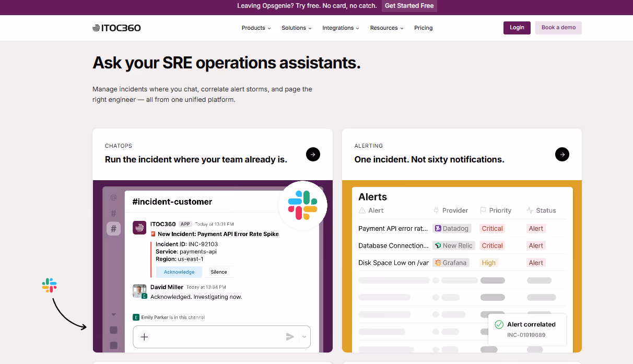The image size is (633, 364).
Task: Click the Critical tag on Payment API row
Action: [492, 228]
